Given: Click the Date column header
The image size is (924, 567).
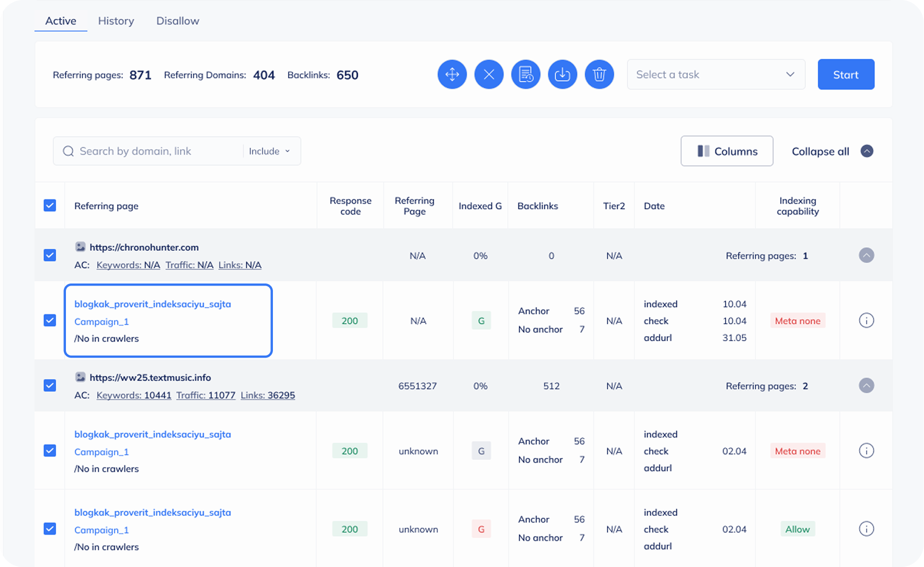Looking at the screenshot, I should (654, 206).
